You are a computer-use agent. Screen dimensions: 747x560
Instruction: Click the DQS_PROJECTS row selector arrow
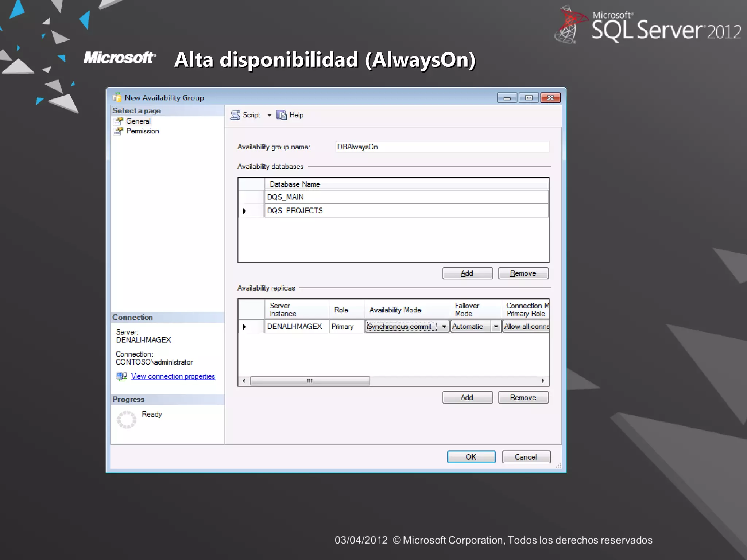(x=244, y=211)
